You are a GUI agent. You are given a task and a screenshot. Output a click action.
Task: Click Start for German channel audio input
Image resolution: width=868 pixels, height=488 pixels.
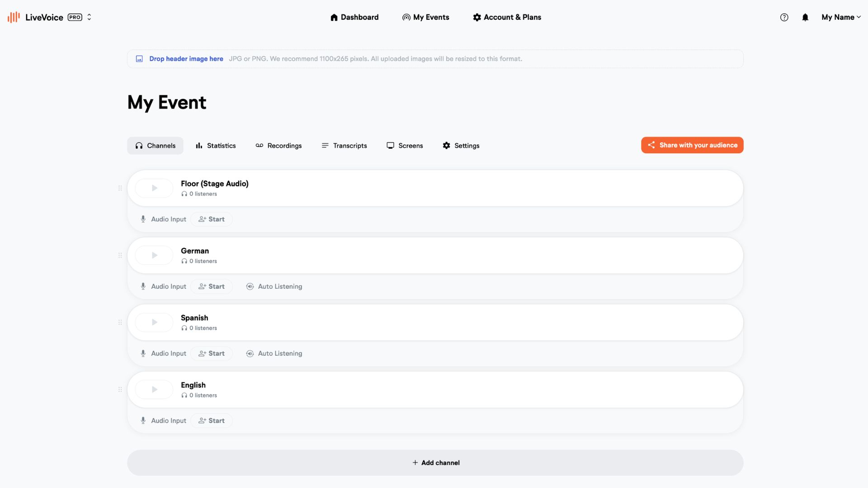[212, 286]
